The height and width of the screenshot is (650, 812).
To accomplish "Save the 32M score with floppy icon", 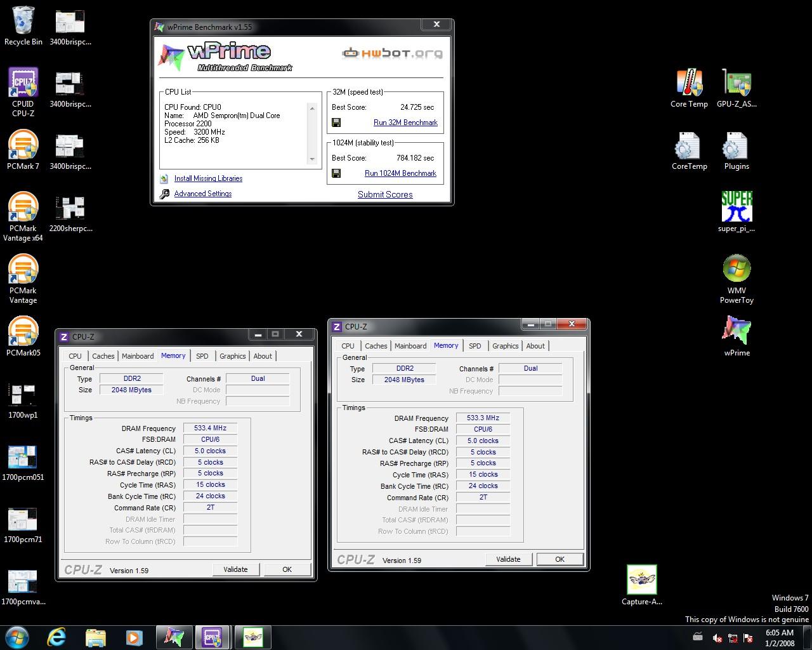I will [336, 123].
